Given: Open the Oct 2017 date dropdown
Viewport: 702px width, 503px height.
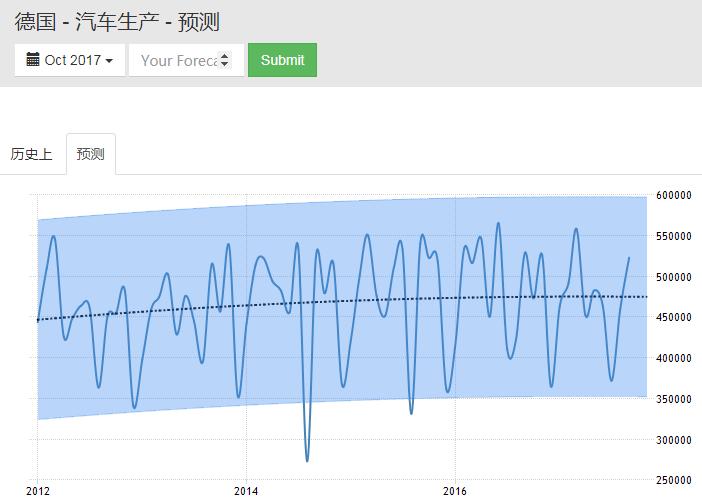Looking at the screenshot, I should click(70, 60).
